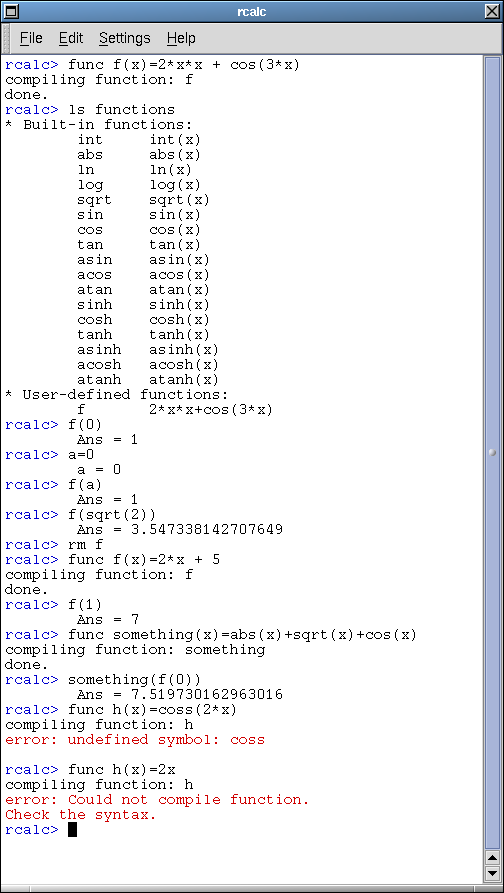The height and width of the screenshot is (893, 504).
Task: Click the command prompt cursor line
Action: [40, 830]
